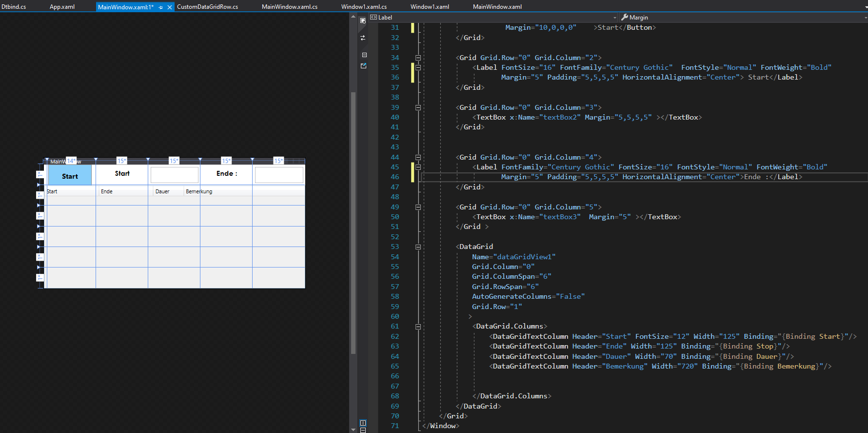The height and width of the screenshot is (433, 868).
Task: Pop out the XAML editor window
Action: coord(363,66)
